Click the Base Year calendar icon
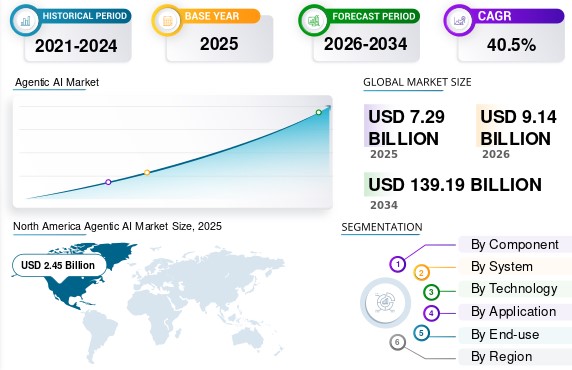 tap(167, 20)
